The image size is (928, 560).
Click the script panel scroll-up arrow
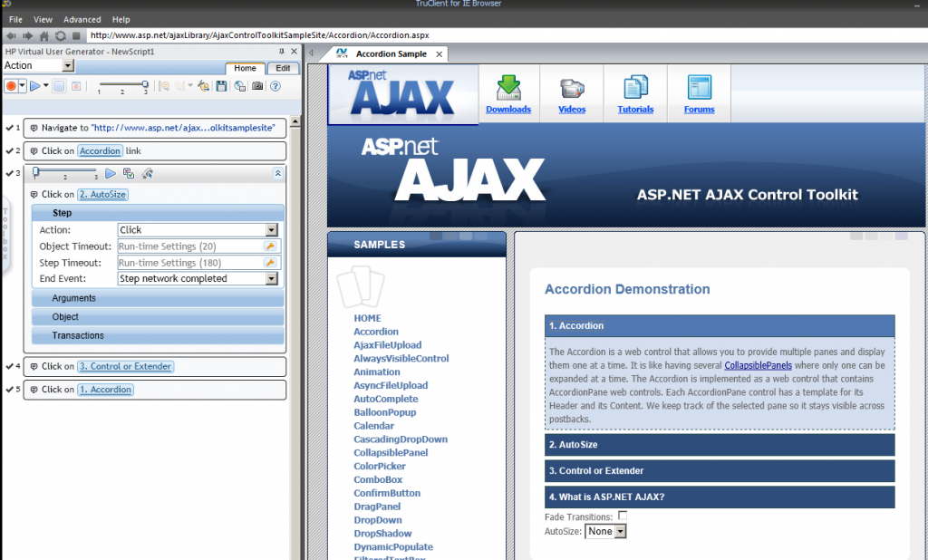(x=295, y=121)
